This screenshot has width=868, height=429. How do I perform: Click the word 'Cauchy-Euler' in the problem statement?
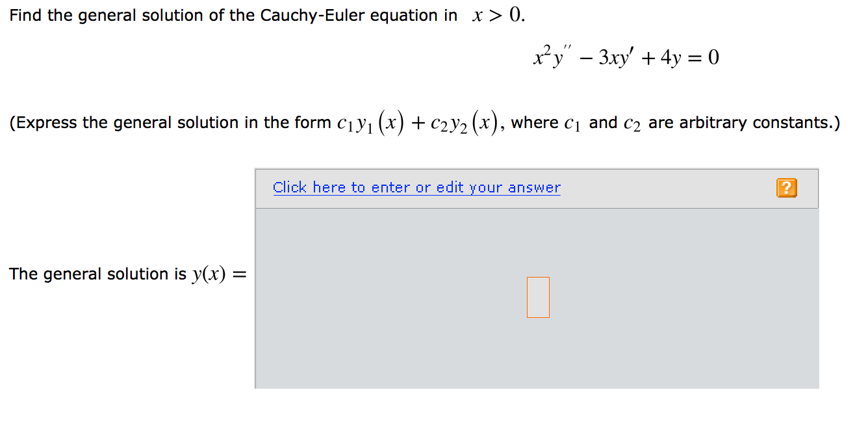(x=313, y=16)
